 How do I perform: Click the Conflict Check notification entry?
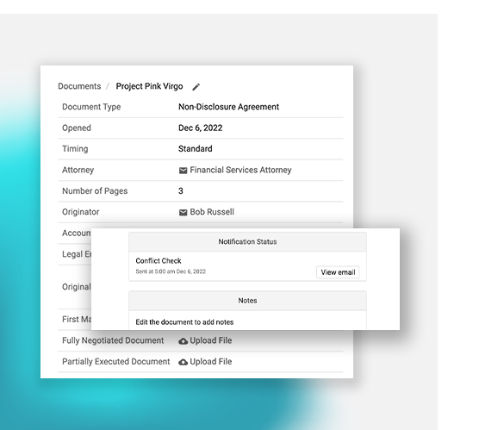point(159,261)
